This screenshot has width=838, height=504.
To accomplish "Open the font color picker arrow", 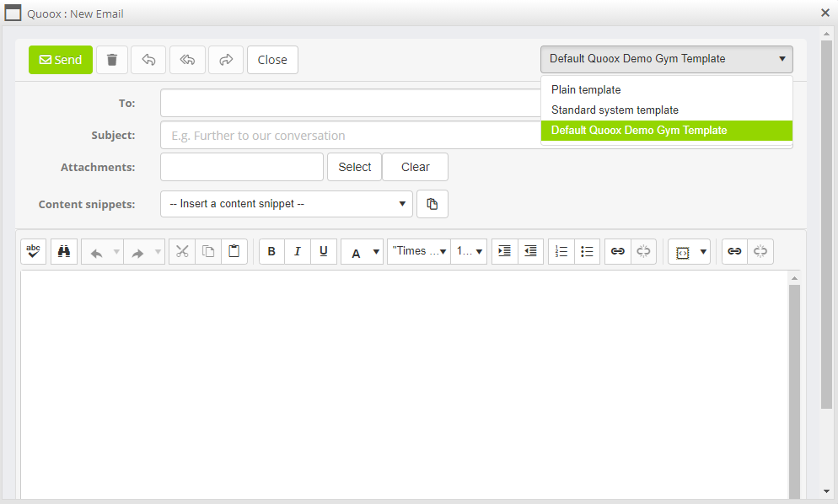I will click(x=376, y=252).
